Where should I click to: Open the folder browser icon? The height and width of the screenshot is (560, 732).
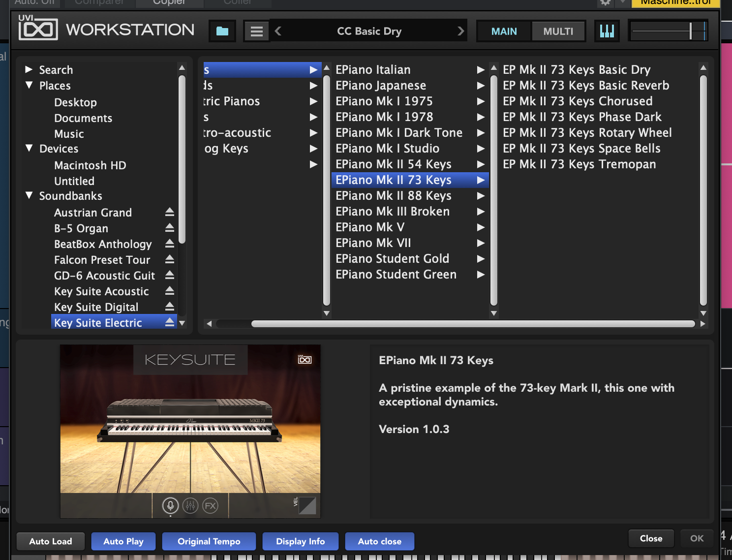point(222,31)
